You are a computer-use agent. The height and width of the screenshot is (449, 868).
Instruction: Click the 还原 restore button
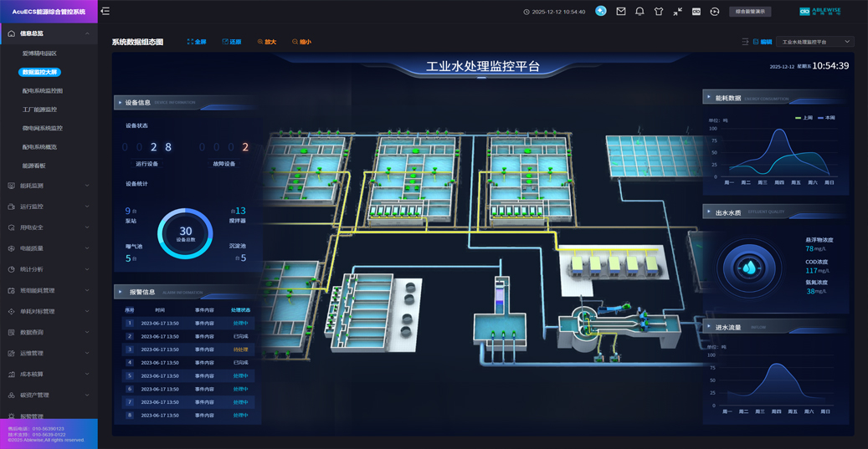[x=232, y=42]
